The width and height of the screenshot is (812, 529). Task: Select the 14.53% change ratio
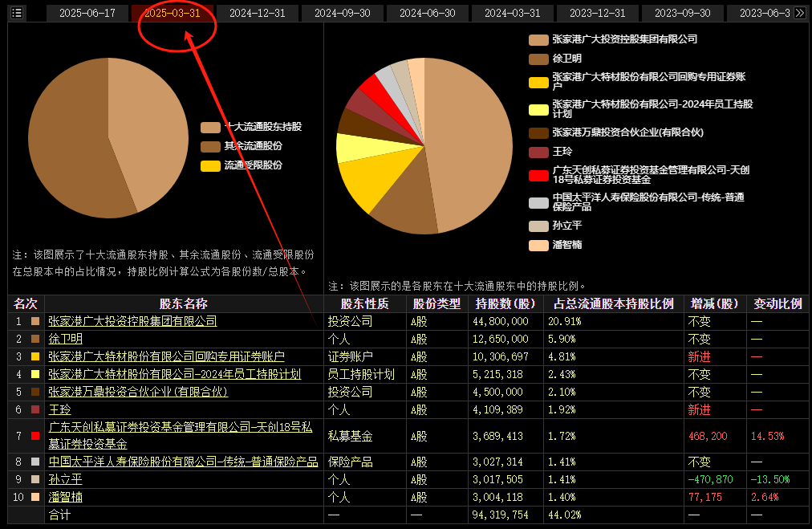(x=767, y=436)
